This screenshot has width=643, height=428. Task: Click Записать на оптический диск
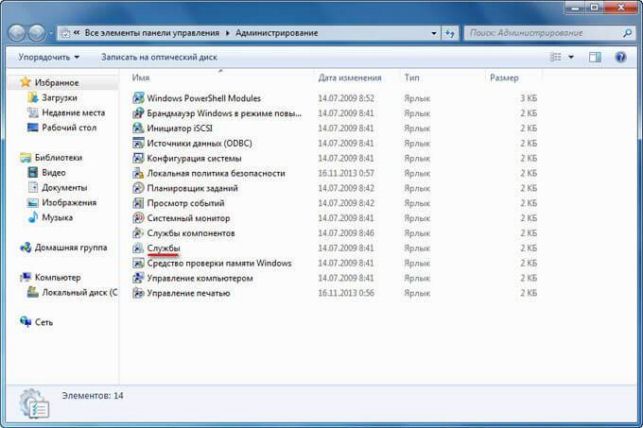point(159,57)
